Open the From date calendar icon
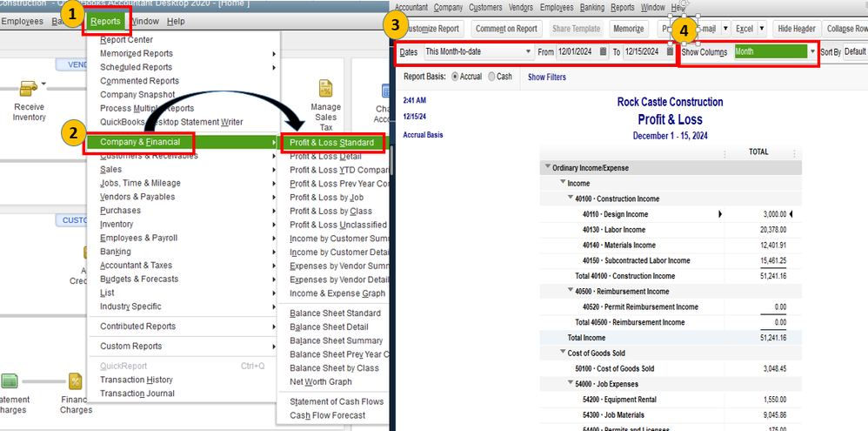The height and width of the screenshot is (431, 868). pyautogui.click(x=603, y=51)
